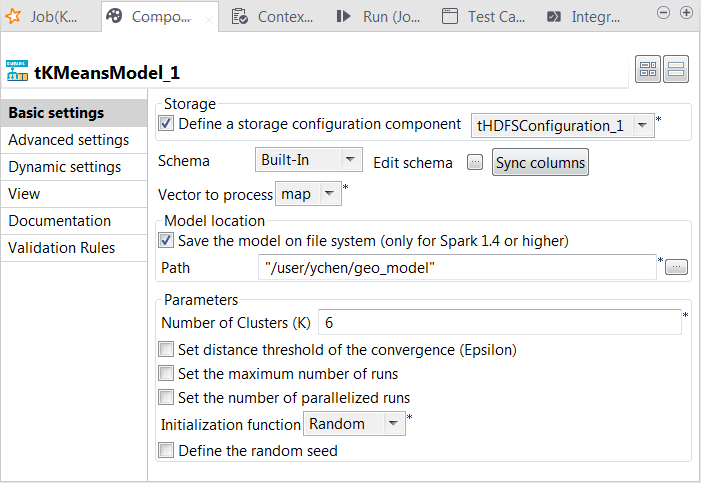This screenshot has height=483, width=701.
Task: Open Edit schema ellipsis button
Action: [475, 163]
